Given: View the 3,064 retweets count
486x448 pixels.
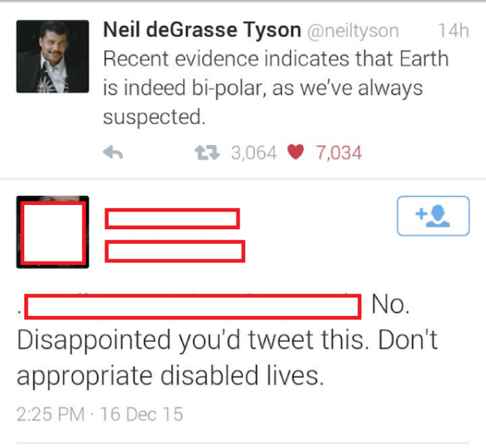Looking at the screenshot, I should point(254,152).
